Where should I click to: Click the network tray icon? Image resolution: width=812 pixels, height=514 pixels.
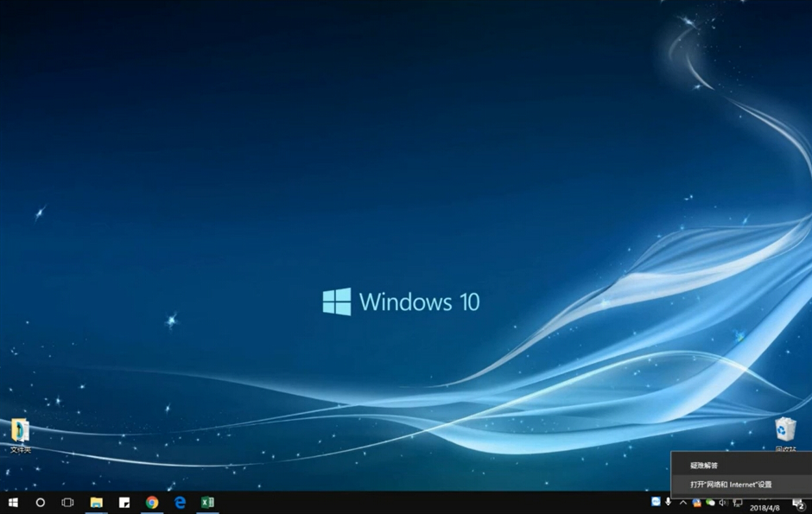[738, 503]
